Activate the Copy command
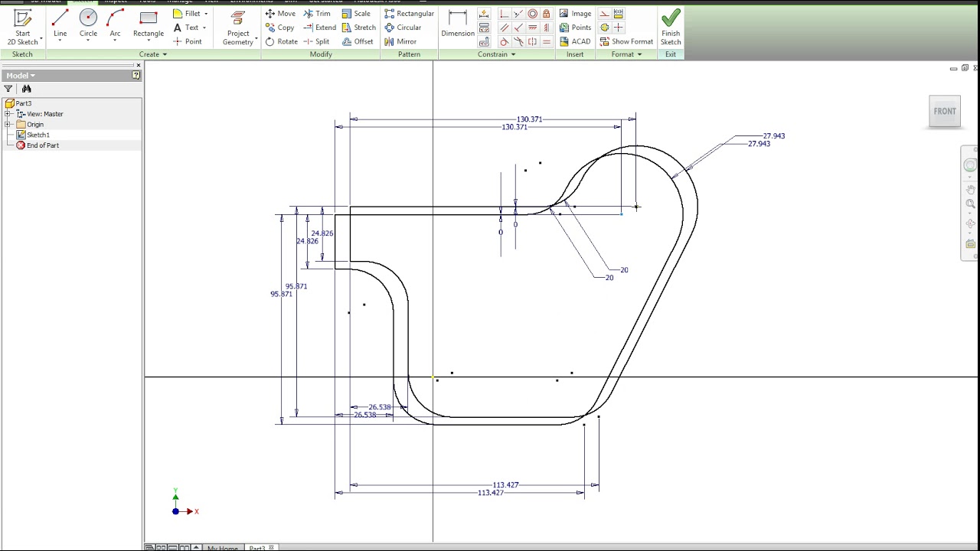This screenshot has width=980, height=551. tap(279, 28)
